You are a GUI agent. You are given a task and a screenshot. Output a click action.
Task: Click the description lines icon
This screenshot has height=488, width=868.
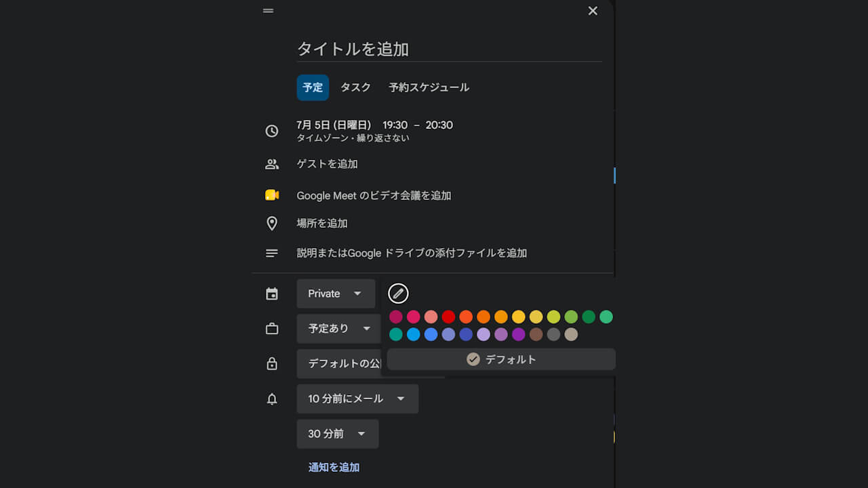pyautogui.click(x=272, y=253)
